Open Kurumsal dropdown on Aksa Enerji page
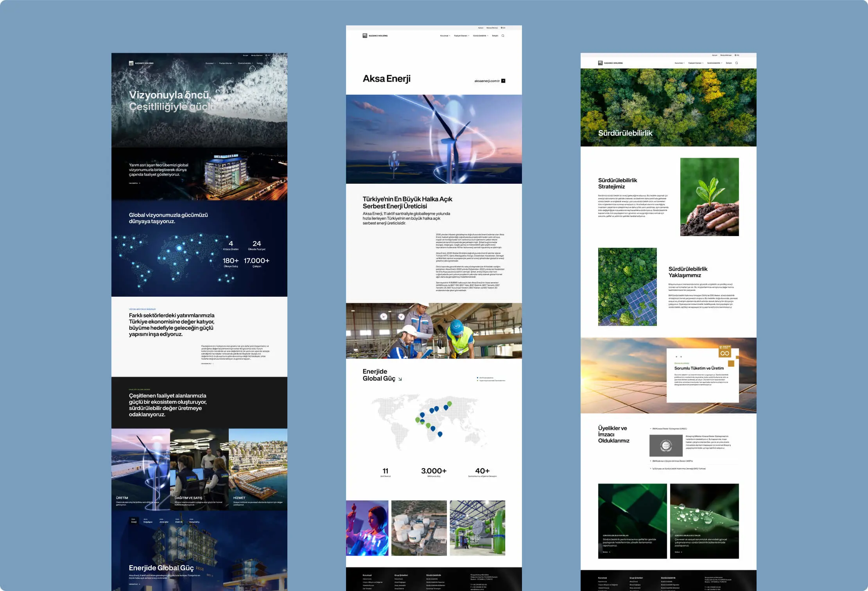Screen dimensions: 868x591 pyautogui.click(x=445, y=36)
